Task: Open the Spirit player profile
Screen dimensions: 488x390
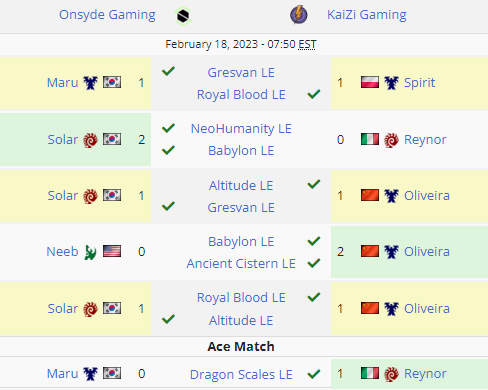Action: tap(419, 83)
